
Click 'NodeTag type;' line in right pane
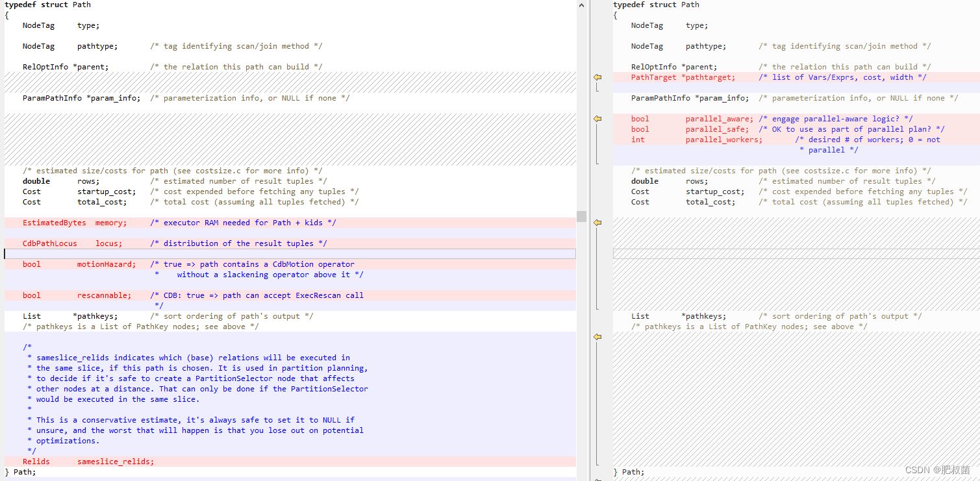(x=670, y=25)
